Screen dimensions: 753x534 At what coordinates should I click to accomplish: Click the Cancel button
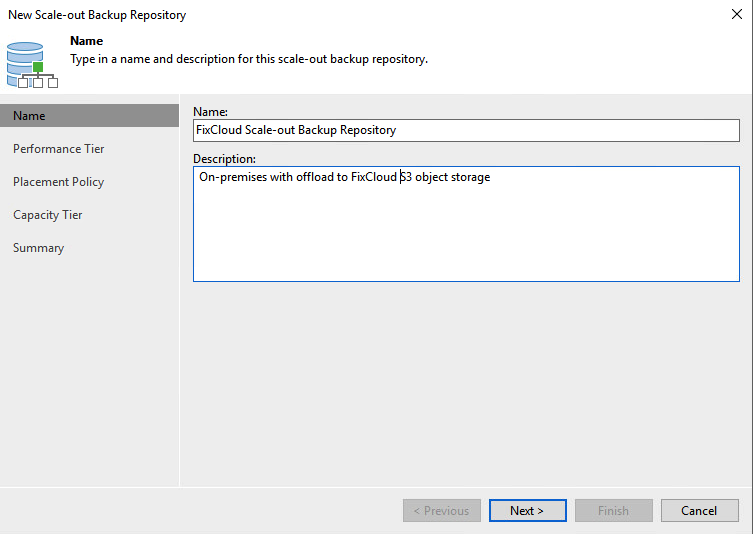[699, 510]
